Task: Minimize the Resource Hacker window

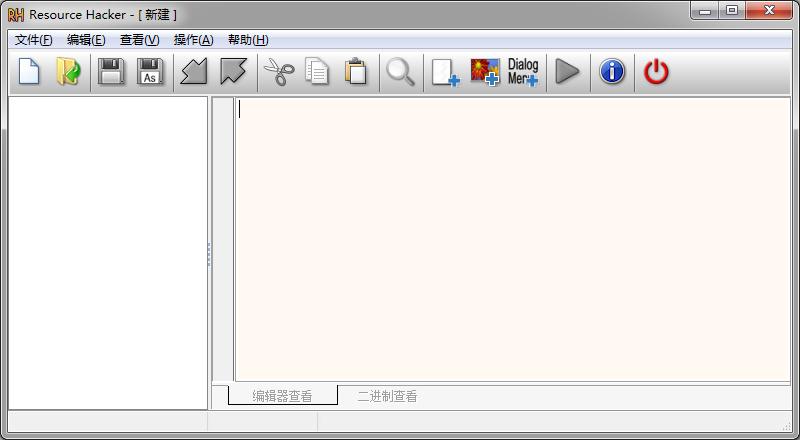Action: (705, 11)
